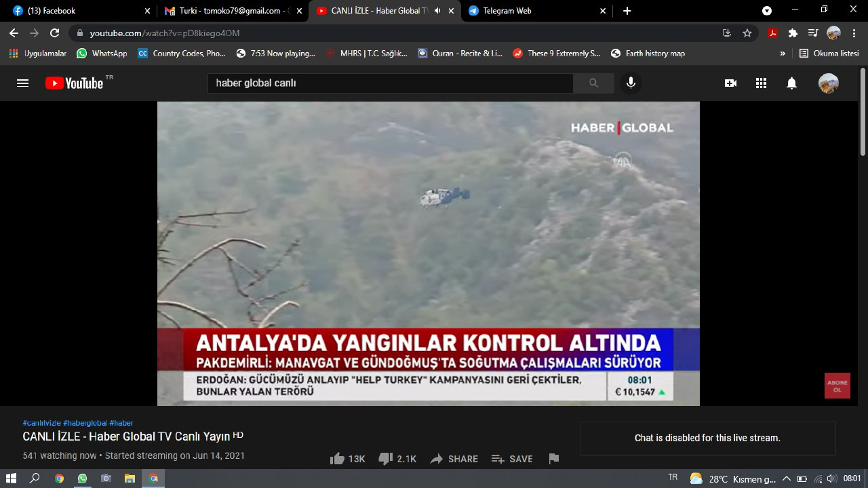Open the YouTube apps grid icon

click(x=761, y=83)
